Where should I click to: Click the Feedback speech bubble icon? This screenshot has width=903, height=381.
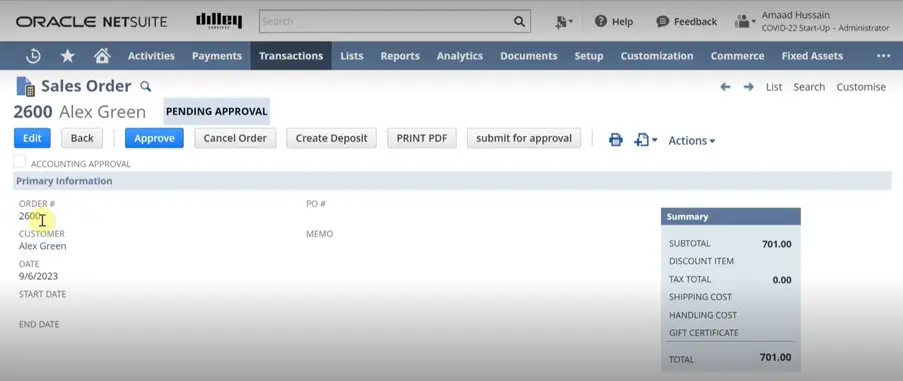coord(662,21)
